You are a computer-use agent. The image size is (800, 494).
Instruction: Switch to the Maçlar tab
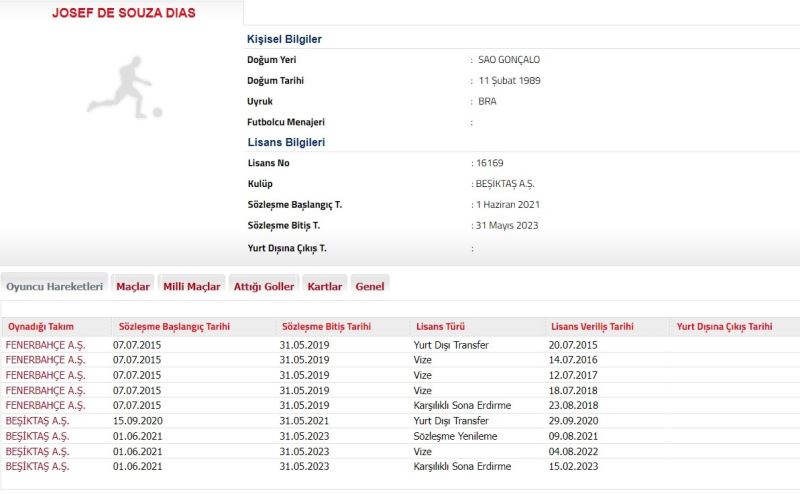(x=133, y=286)
